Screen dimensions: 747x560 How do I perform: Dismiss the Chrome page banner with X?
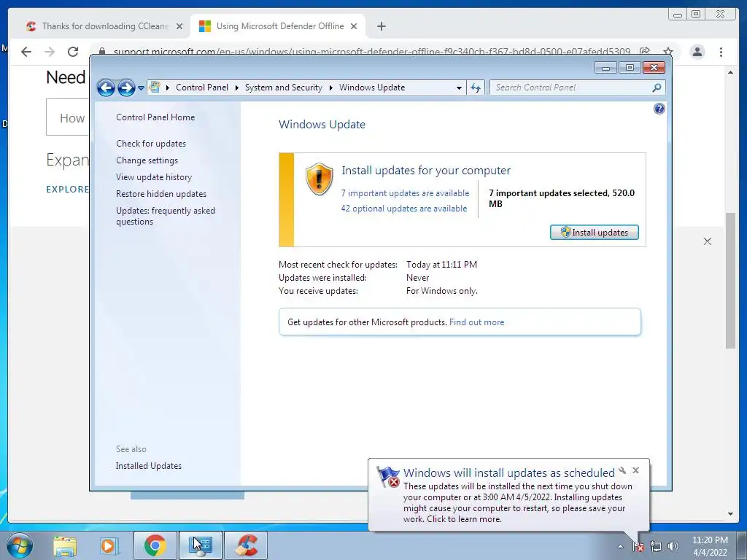tap(708, 241)
